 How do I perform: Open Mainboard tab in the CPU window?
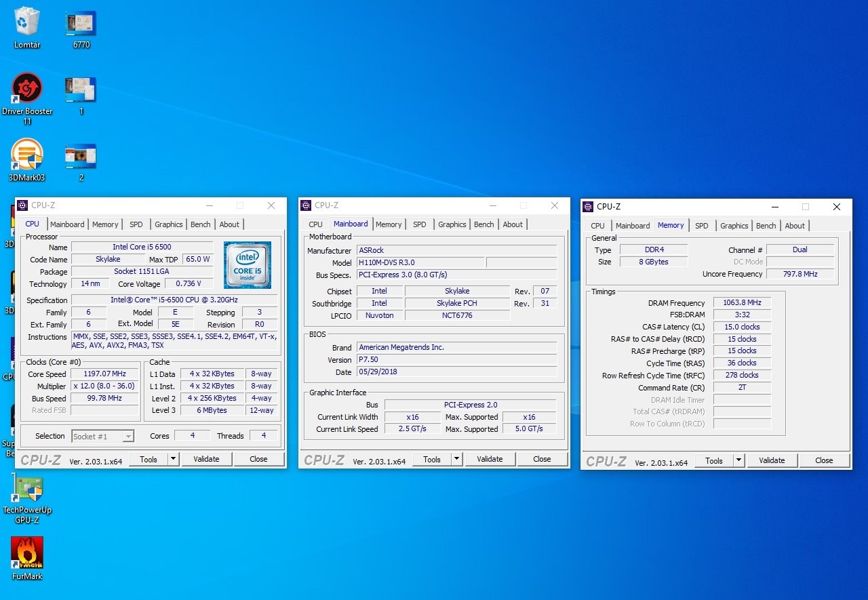[x=67, y=224]
